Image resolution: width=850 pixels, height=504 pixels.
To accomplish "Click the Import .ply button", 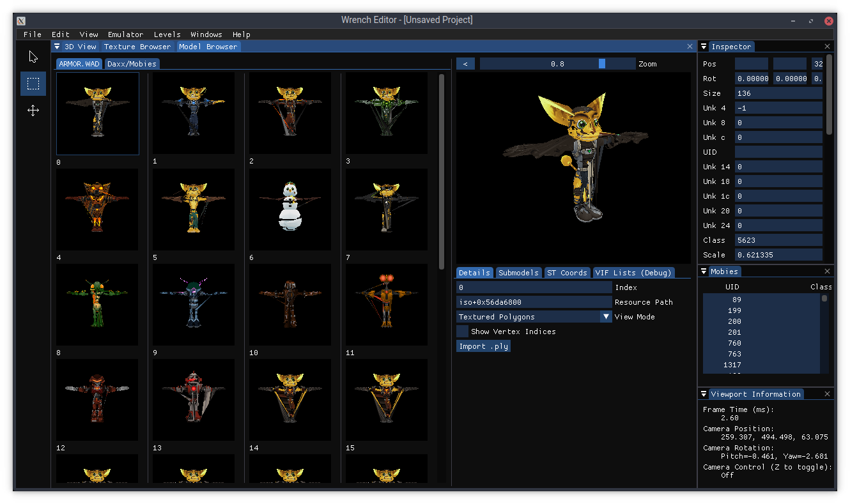I will [x=483, y=346].
